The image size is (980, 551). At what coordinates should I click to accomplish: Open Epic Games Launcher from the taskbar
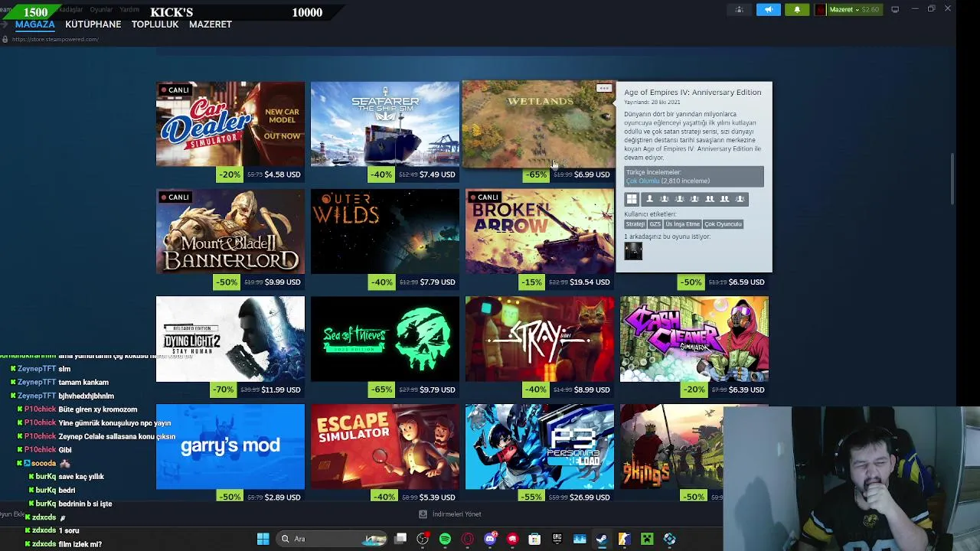tap(557, 539)
